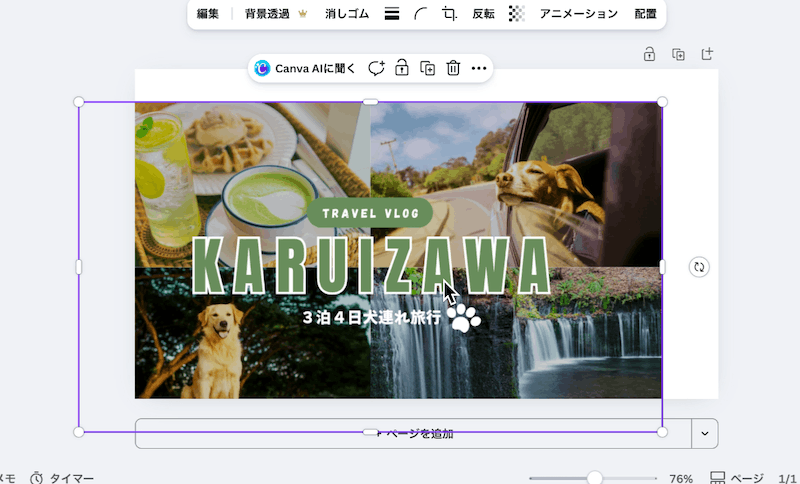Click 背景透過 background remover

[267, 14]
